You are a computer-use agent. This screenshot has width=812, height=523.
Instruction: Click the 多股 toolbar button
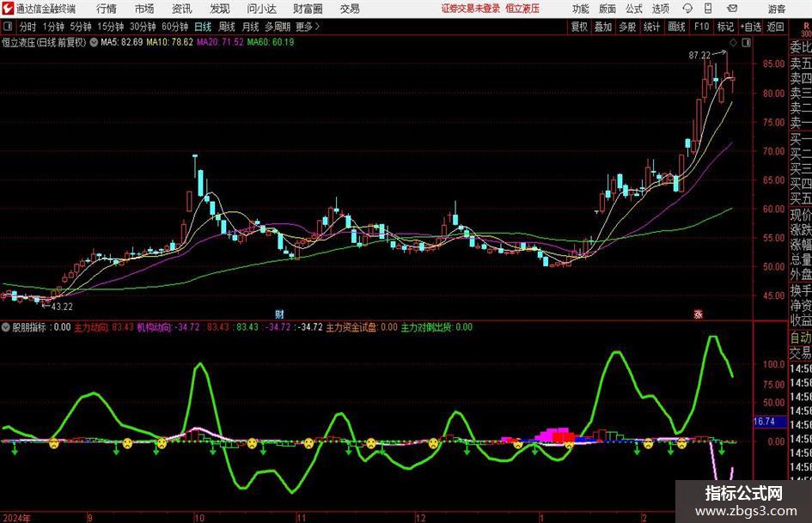627,27
